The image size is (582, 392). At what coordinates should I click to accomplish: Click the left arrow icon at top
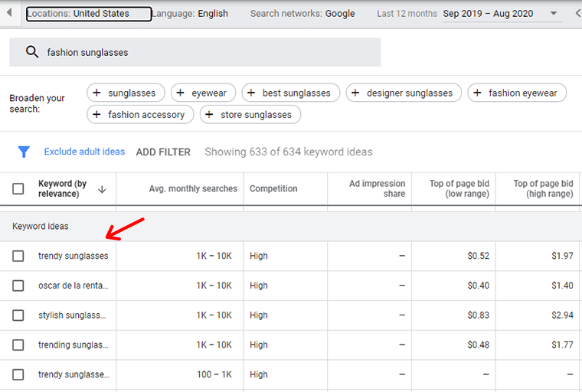point(9,13)
